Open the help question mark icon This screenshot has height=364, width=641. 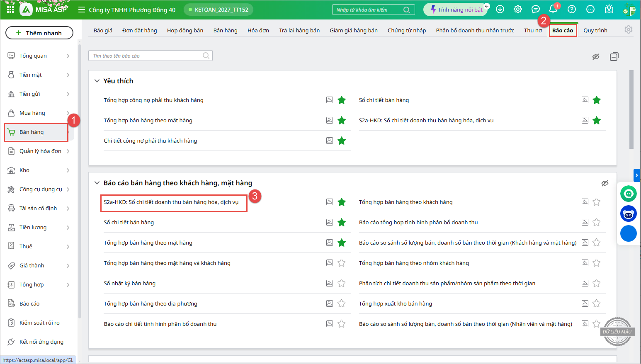pyautogui.click(x=572, y=9)
